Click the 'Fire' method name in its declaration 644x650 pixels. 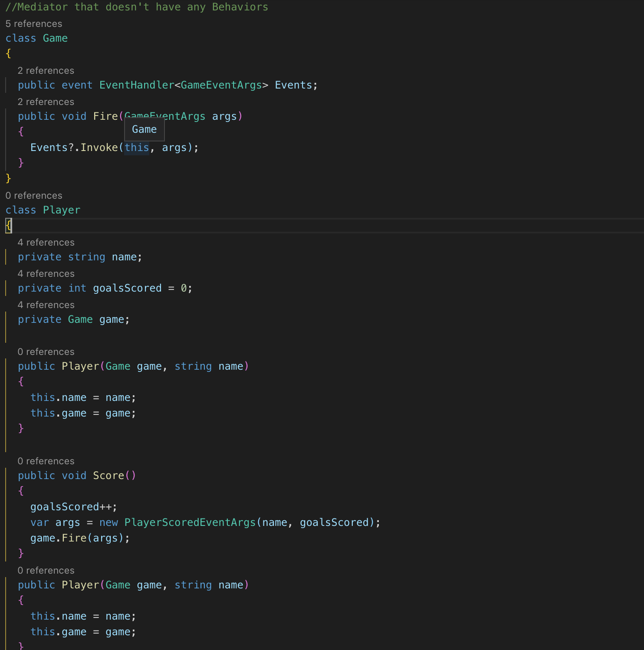(x=105, y=116)
